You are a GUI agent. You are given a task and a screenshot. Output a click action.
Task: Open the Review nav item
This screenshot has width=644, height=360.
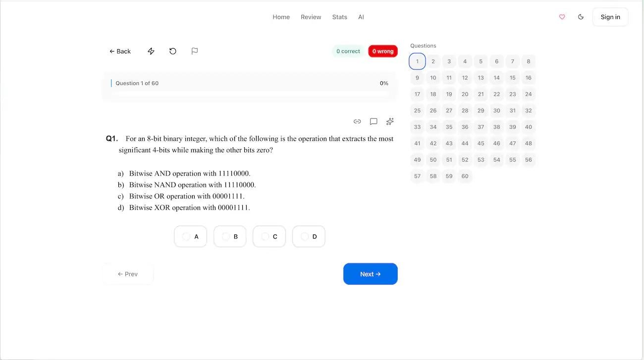point(311,17)
